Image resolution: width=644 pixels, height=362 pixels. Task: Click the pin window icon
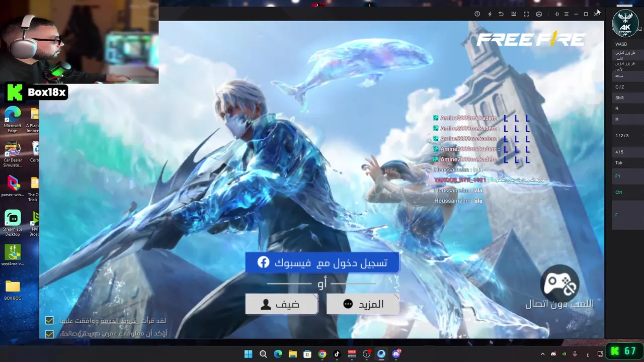(556, 14)
